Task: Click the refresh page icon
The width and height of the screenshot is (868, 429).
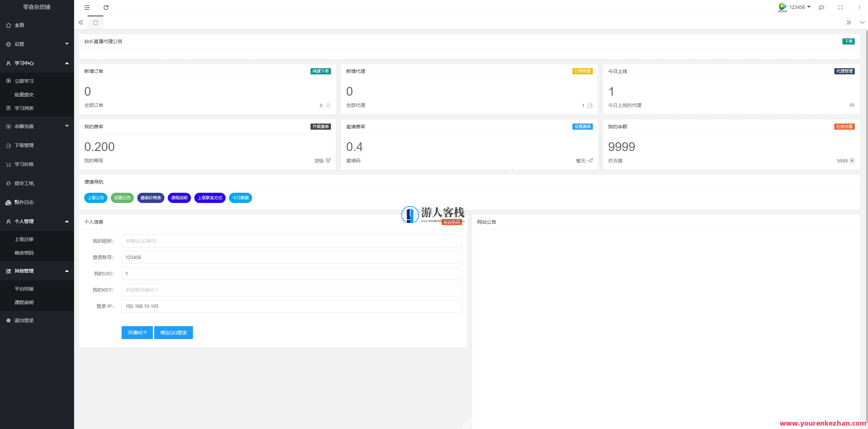Action: [x=106, y=7]
